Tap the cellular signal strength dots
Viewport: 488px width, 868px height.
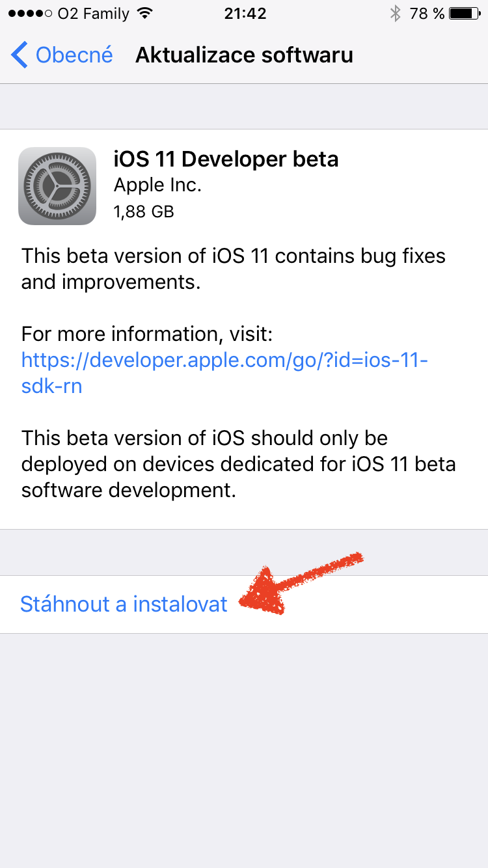point(29,14)
